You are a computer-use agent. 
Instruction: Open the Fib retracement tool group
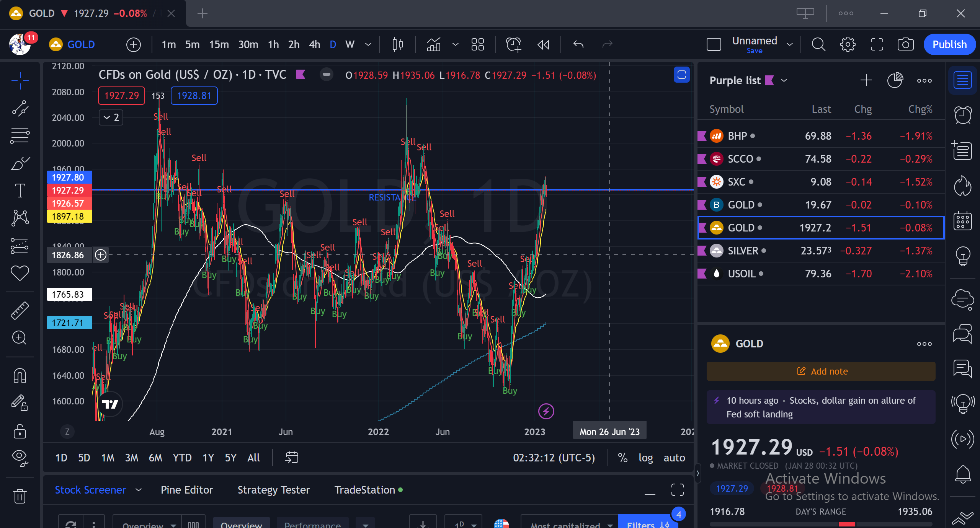(20, 136)
